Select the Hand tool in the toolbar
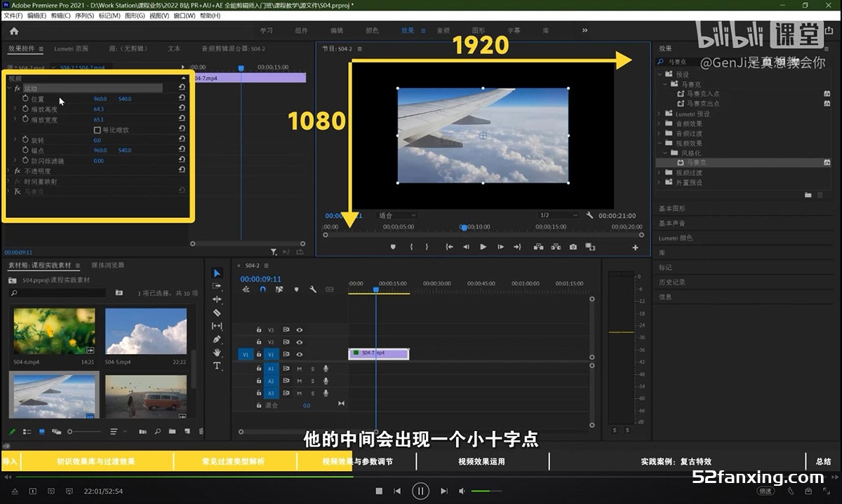Image resolution: width=842 pixels, height=504 pixels. [x=217, y=353]
